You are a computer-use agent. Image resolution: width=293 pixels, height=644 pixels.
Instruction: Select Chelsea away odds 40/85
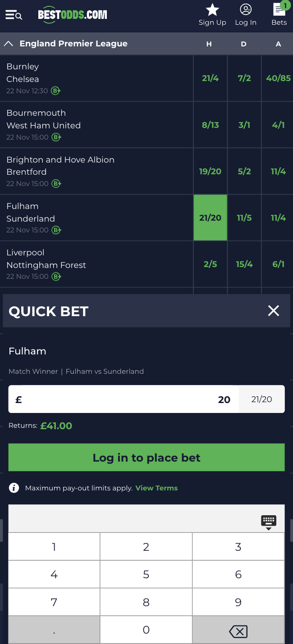click(x=278, y=78)
